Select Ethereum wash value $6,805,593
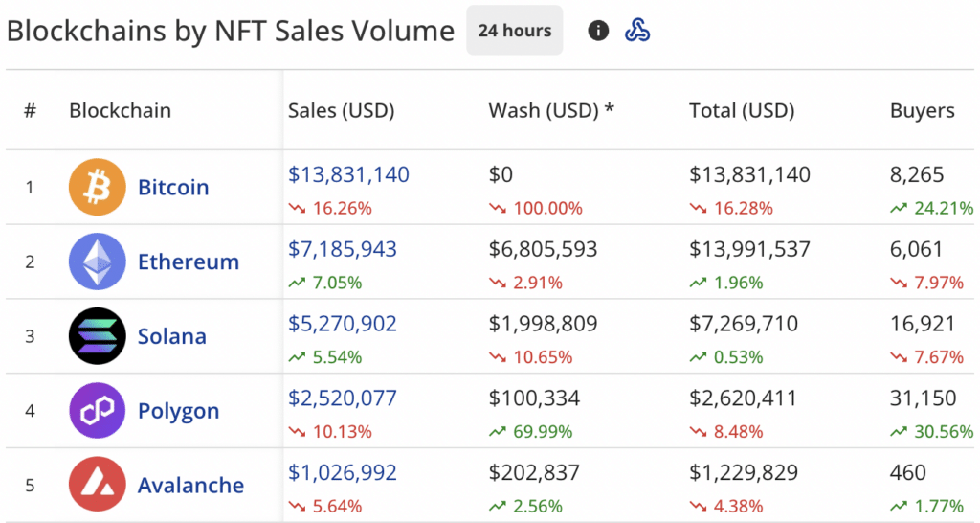Viewport: 980px width, 523px height. coord(544,249)
